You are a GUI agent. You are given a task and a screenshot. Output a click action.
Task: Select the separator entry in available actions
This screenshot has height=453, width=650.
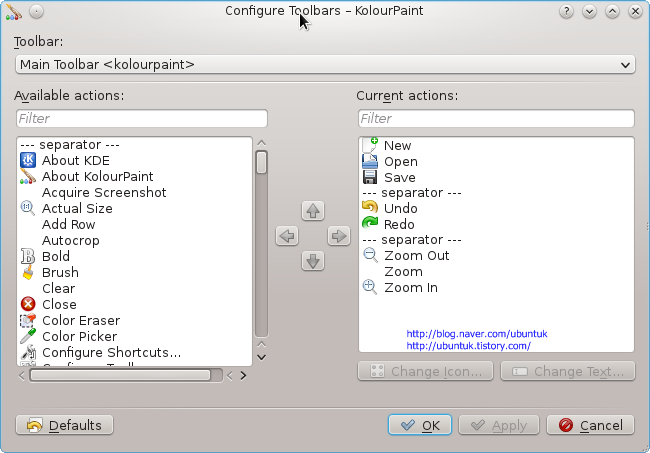(134, 145)
